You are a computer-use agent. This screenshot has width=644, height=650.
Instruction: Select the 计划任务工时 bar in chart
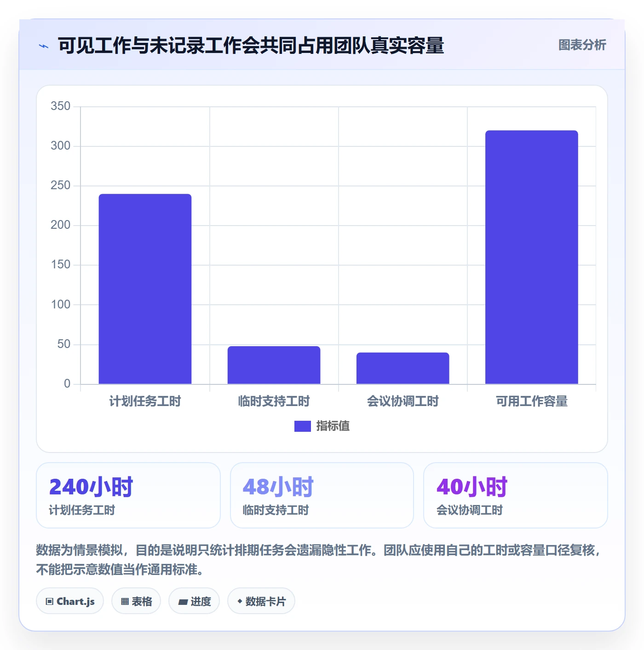point(145,289)
